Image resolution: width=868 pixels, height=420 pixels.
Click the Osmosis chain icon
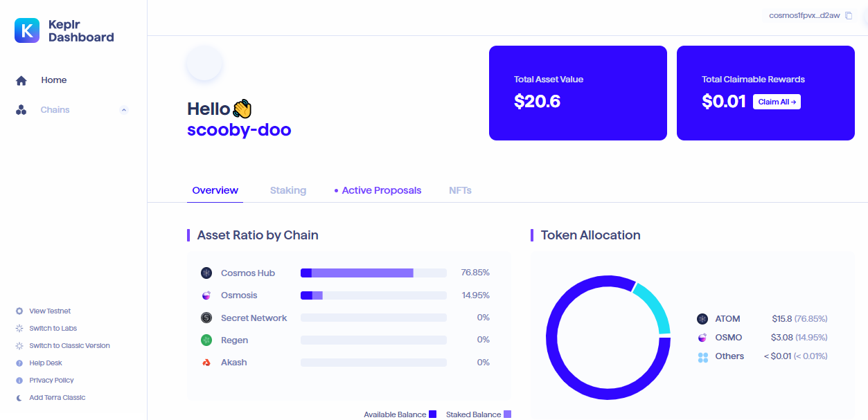tap(206, 295)
